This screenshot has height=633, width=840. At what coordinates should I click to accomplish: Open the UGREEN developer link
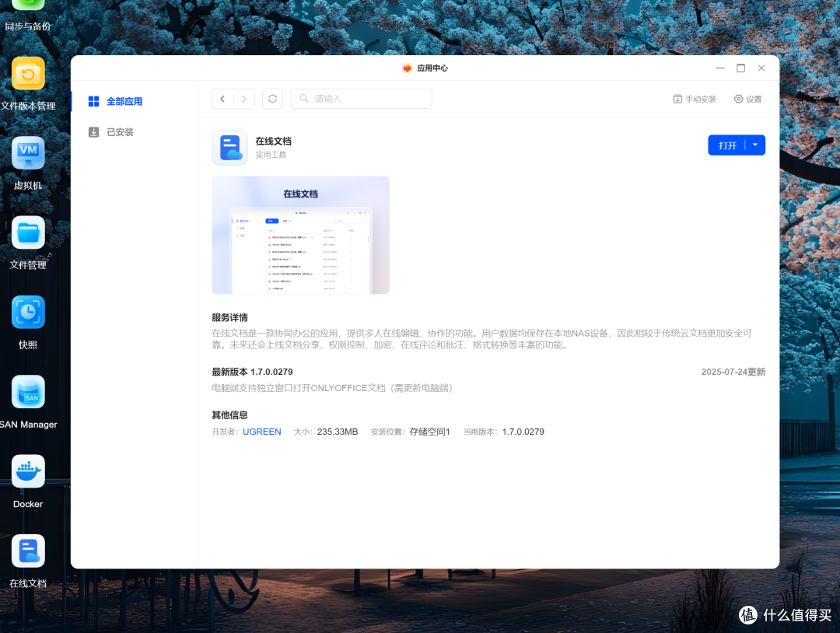262,432
